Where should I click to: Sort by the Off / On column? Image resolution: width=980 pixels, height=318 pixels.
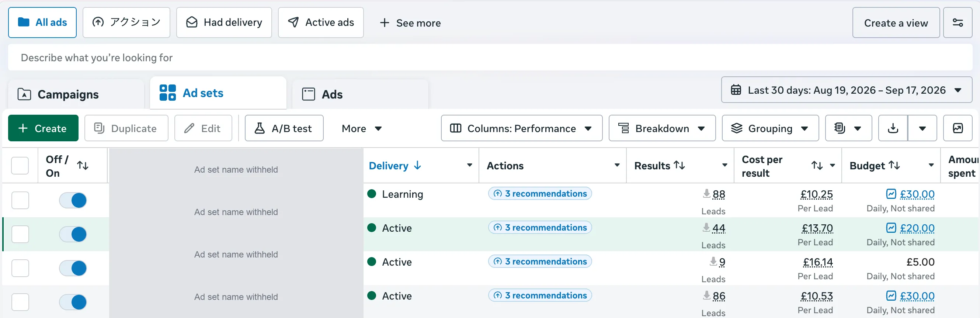[83, 166]
